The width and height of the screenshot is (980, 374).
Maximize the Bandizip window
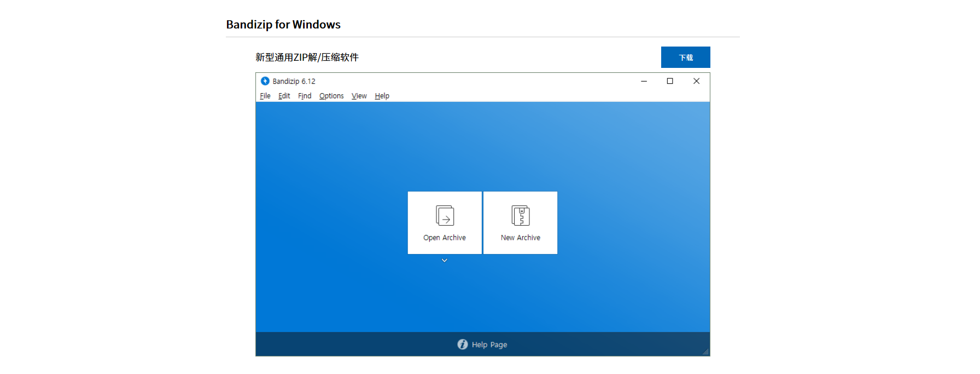[x=670, y=81]
